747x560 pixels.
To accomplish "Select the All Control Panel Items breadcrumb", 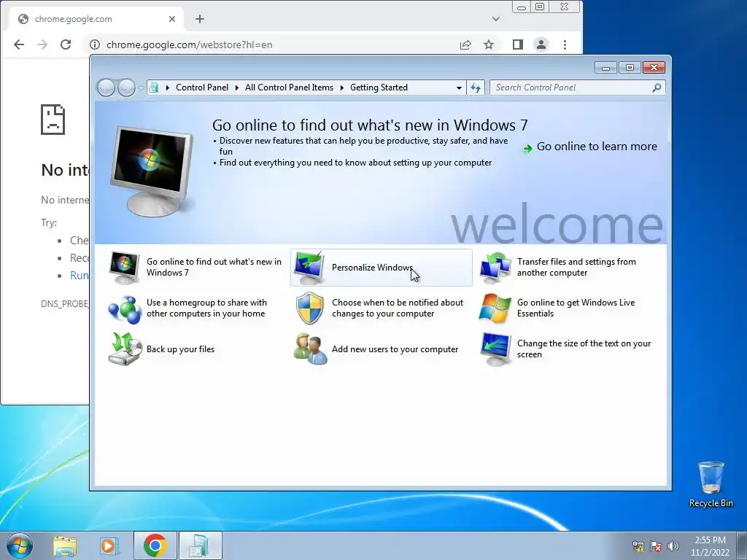I will (x=289, y=87).
